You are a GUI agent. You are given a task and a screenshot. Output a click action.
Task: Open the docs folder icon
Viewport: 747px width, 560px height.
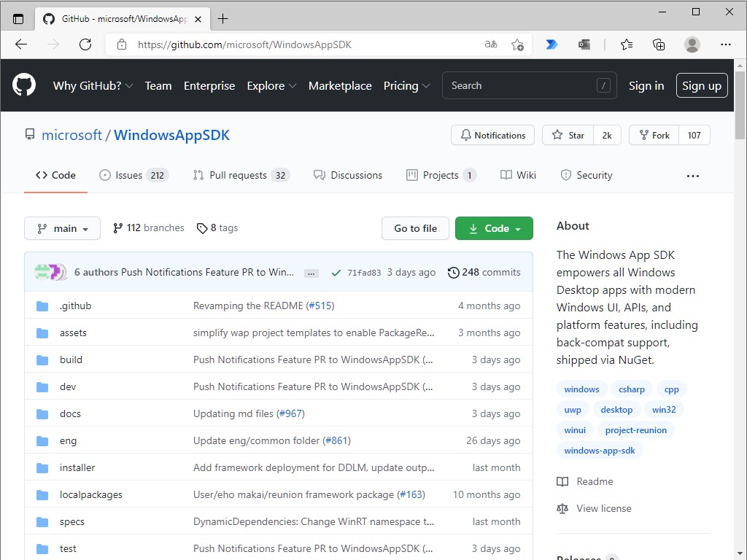[42, 413]
